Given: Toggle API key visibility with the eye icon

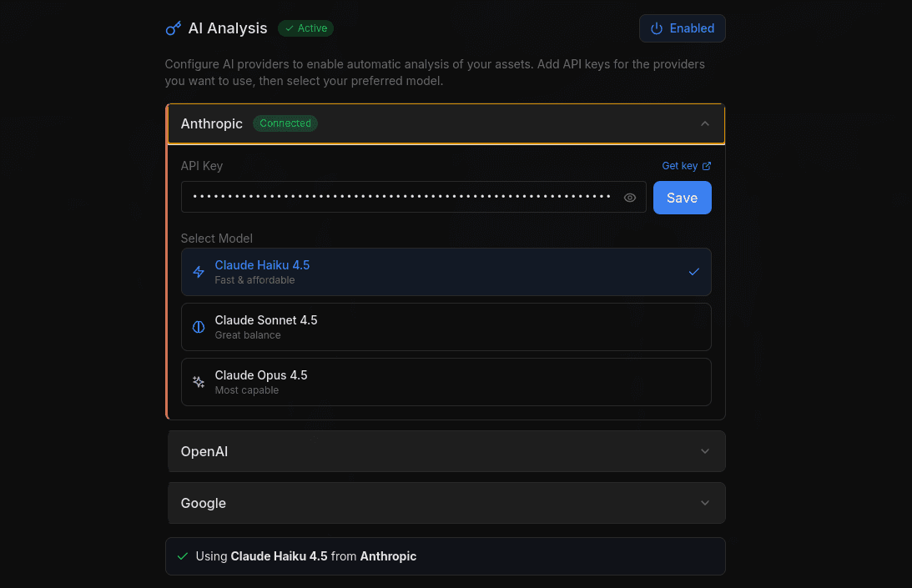Looking at the screenshot, I should [630, 198].
